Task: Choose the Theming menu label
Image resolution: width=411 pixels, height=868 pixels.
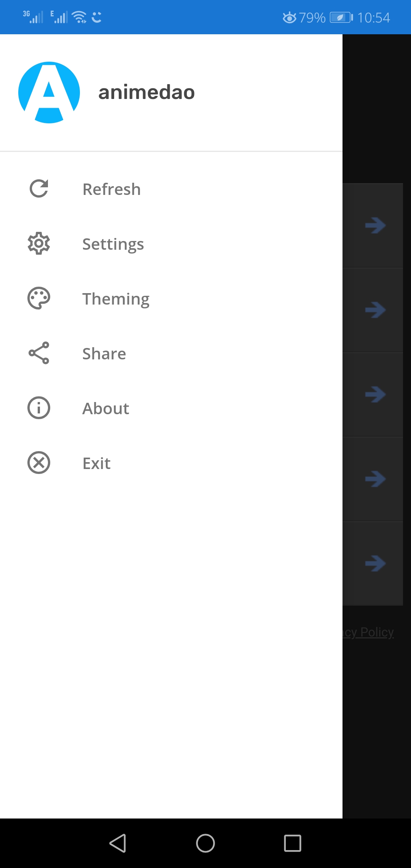Action: [x=116, y=299]
